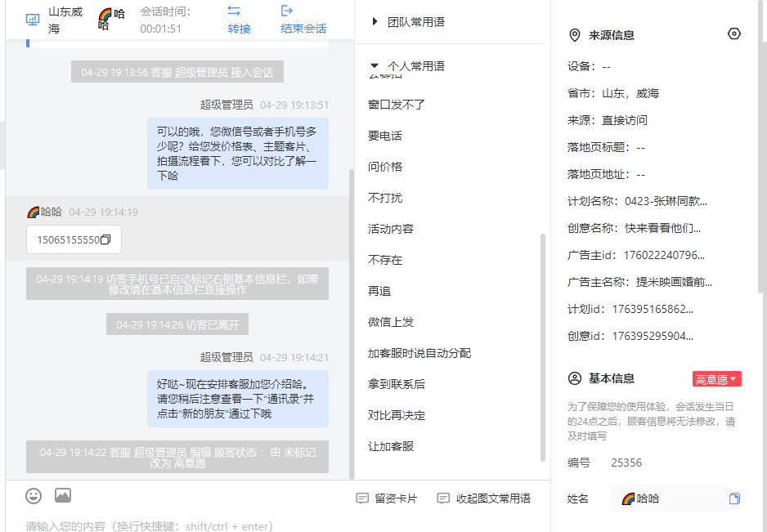Viewport: 767px width, 532px height.
Task: Select the quick phrase 窗口发不了
Action: point(397,105)
